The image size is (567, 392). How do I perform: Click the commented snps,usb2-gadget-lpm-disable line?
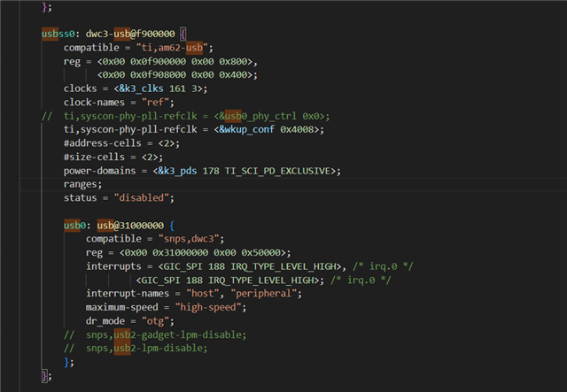[156, 334]
